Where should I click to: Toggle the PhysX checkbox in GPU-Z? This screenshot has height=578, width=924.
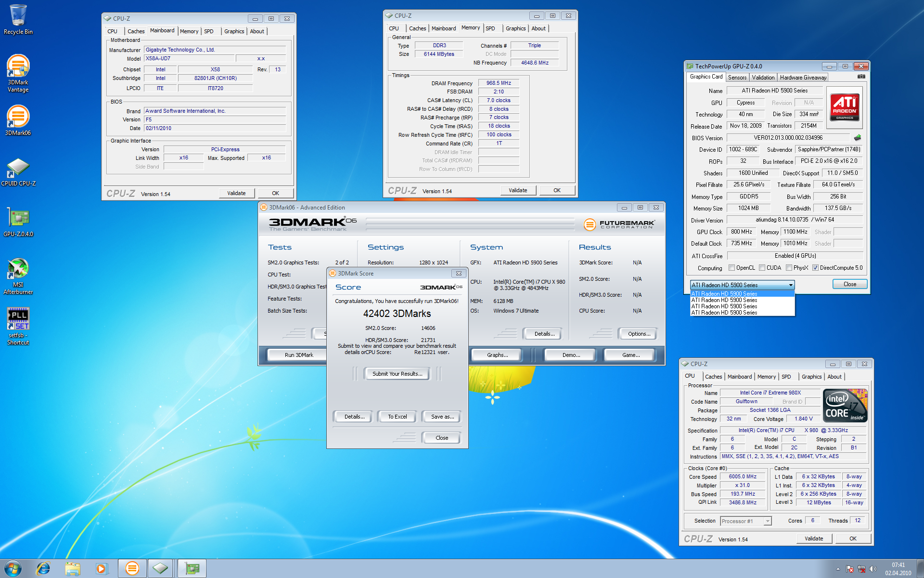(789, 268)
